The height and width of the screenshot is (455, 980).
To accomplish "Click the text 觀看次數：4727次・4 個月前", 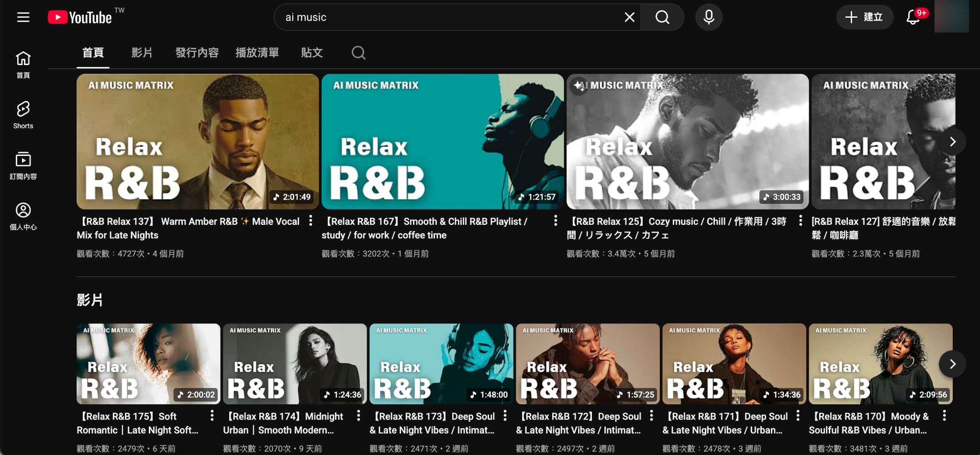I will click(x=130, y=254).
